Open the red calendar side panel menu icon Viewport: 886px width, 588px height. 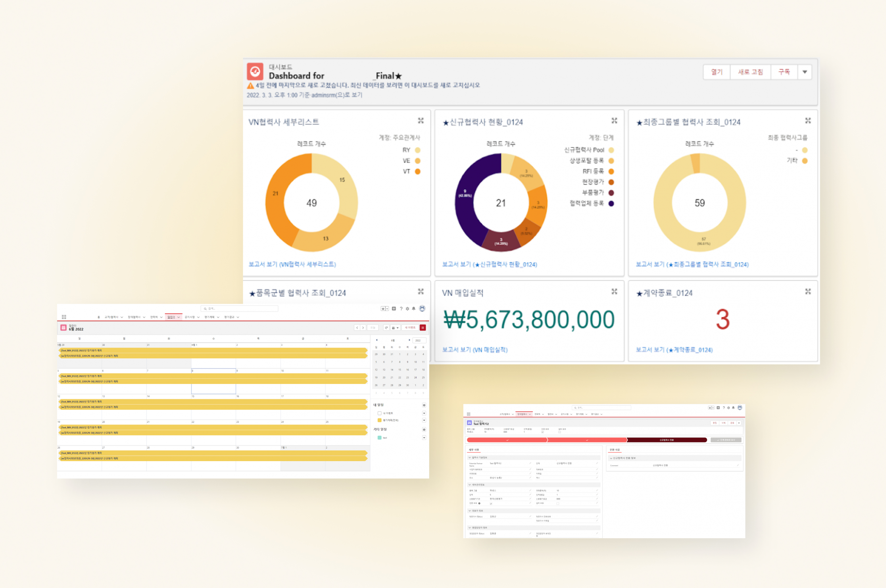tap(423, 328)
